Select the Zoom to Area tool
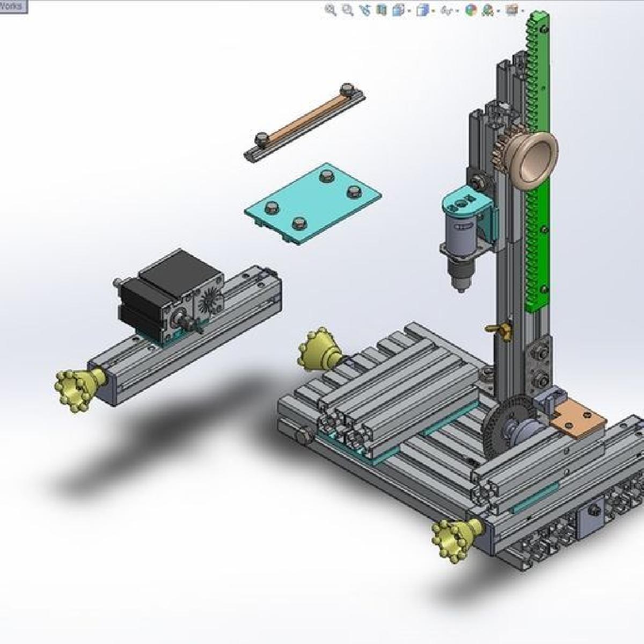Screen dimensions: 644x644 [x=348, y=10]
